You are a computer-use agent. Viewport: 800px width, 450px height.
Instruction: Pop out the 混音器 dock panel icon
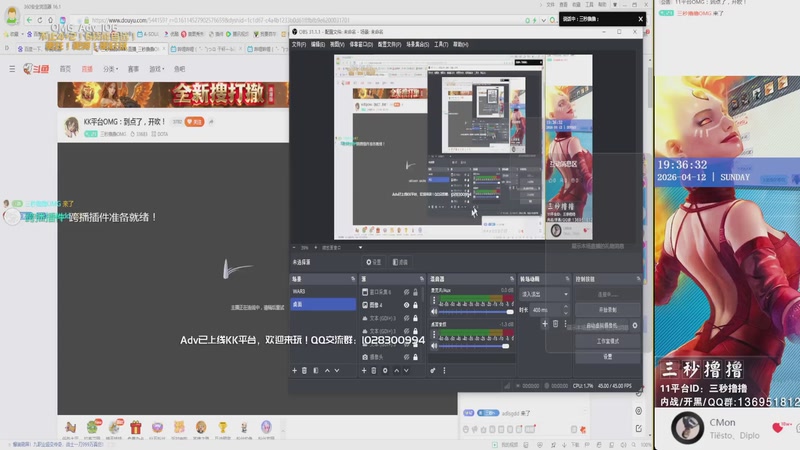click(x=512, y=279)
